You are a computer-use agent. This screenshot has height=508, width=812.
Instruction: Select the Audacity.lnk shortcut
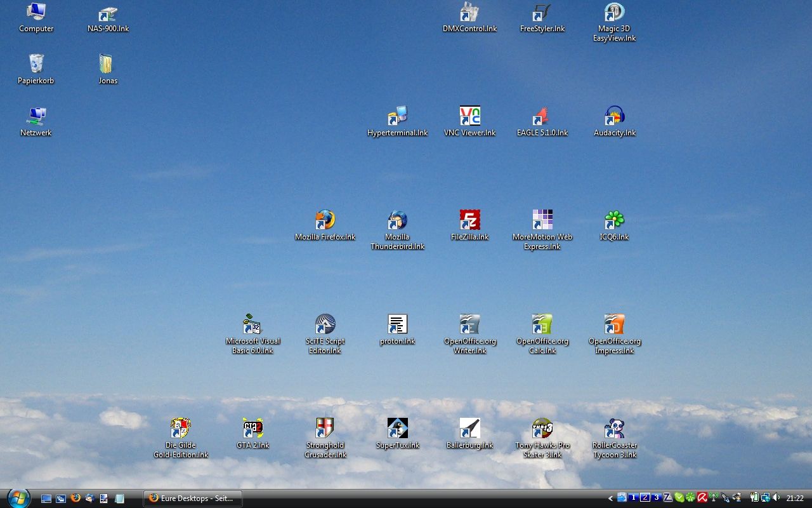pyautogui.click(x=614, y=121)
